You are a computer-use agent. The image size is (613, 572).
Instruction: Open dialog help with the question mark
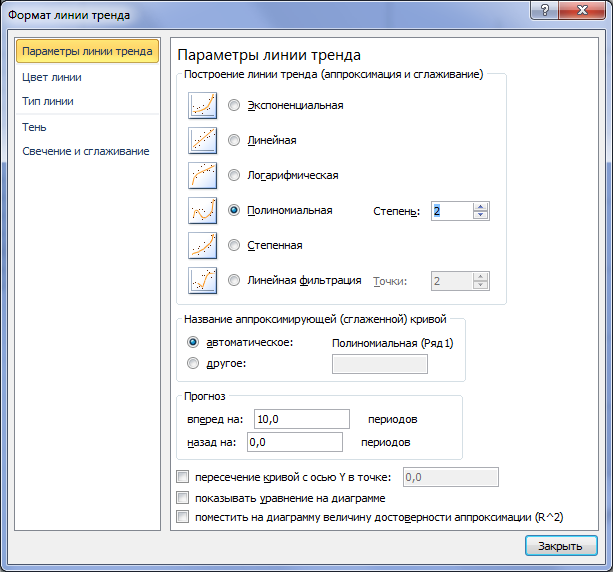click(x=545, y=10)
